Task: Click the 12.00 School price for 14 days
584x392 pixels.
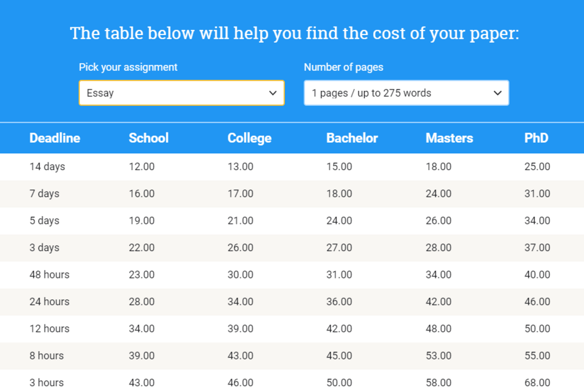Action: coord(141,167)
